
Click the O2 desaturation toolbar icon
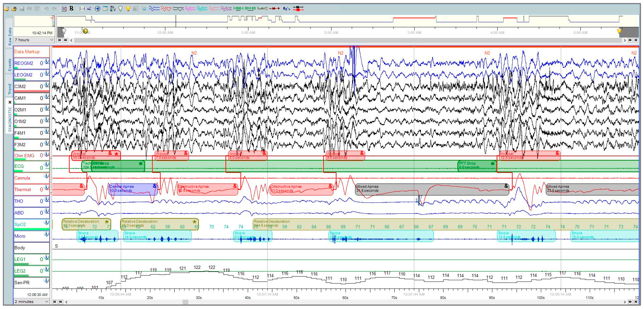pos(286,9)
